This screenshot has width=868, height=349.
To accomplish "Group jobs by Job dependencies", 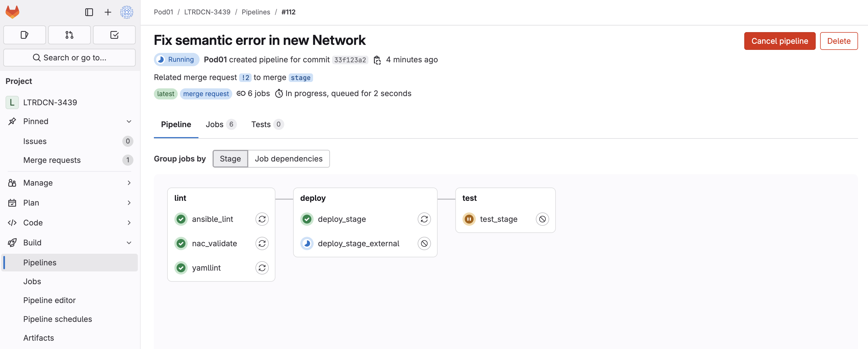I will 289,158.
